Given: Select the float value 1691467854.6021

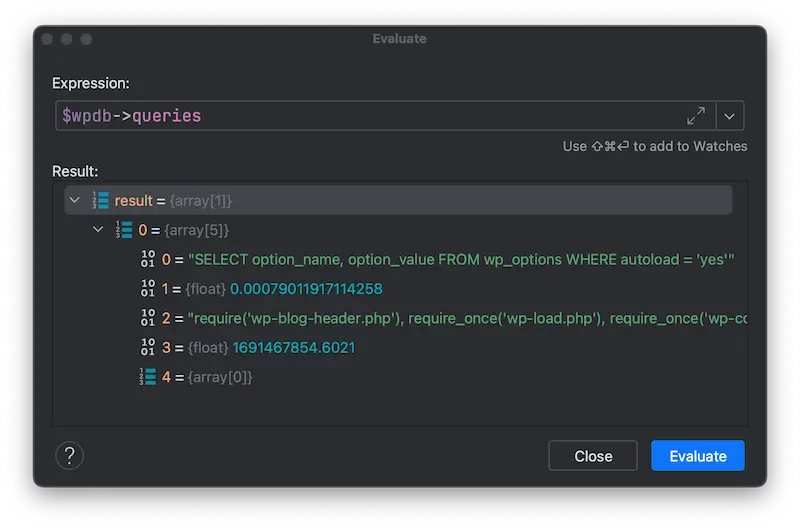Looking at the screenshot, I should (x=294, y=347).
